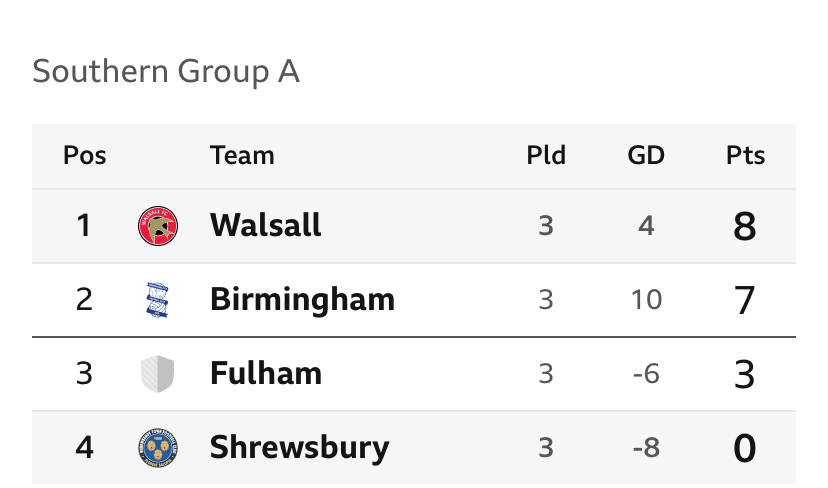Image resolution: width=828 pixels, height=488 pixels.
Task: Click the Team column header
Action: point(242,155)
